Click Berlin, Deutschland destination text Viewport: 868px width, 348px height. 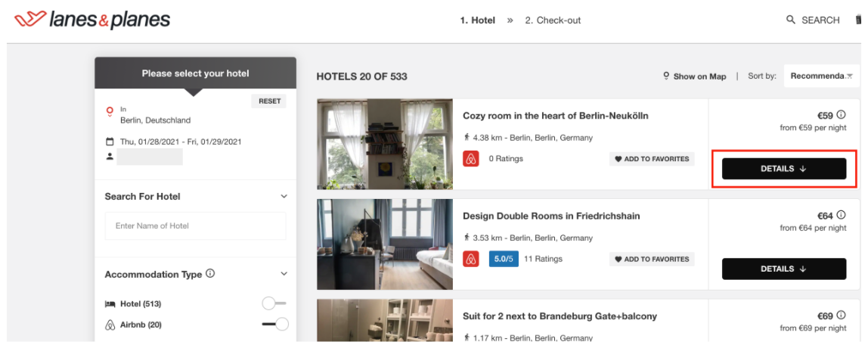(156, 120)
